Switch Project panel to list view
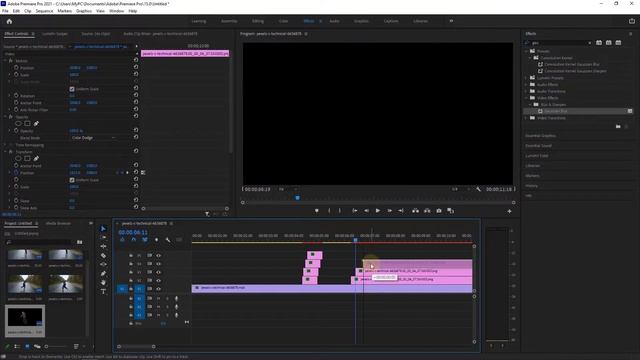Image resolution: width=640 pixels, height=360 pixels. click(x=17, y=347)
